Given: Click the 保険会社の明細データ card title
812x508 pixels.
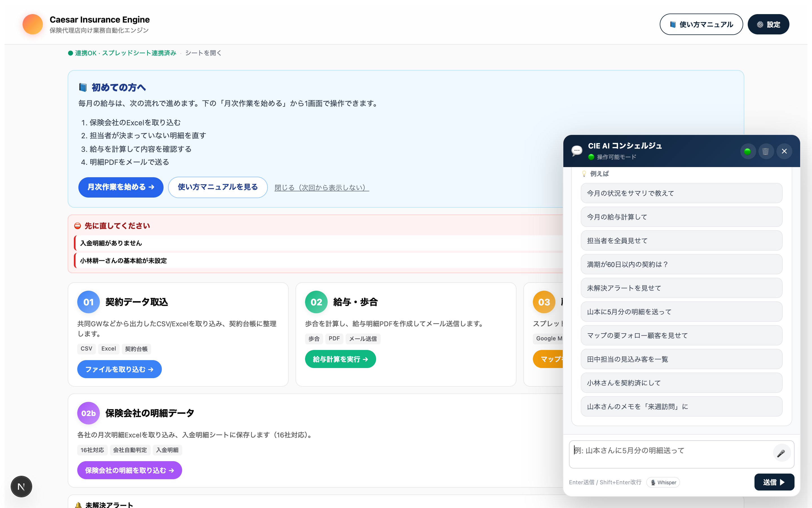Looking at the screenshot, I should tap(150, 413).
